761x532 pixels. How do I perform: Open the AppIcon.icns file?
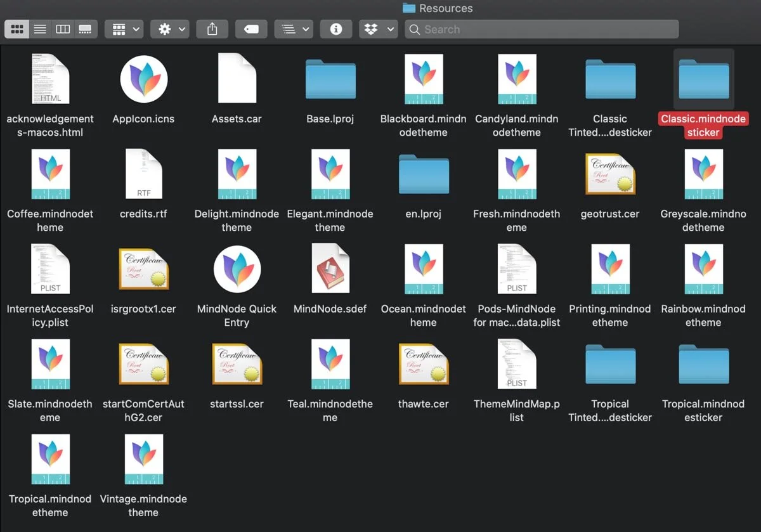(144, 79)
